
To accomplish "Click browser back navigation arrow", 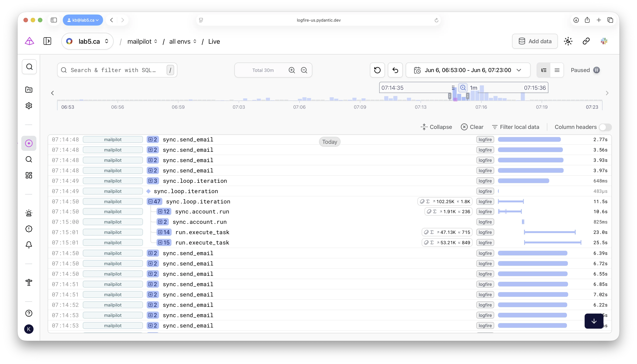I will coord(112,20).
